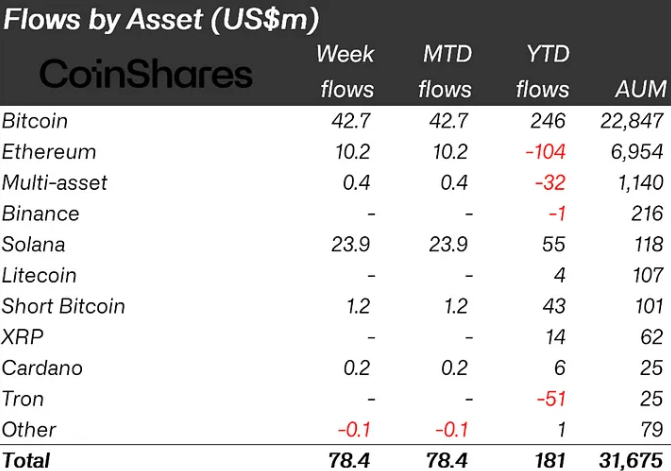Viewport: 671px width, 471px height.
Task: Select the Litecoin row label
Action: pyautogui.click(x=39, y=275)
